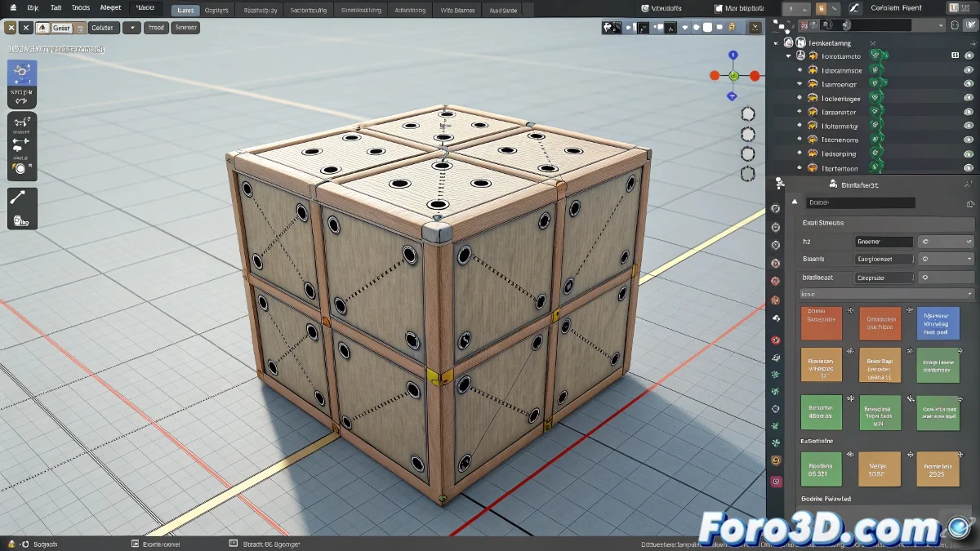
Task: Click the orange swirl icon in properties tabs
Action: pyautogui.click(x=775, y=460)
